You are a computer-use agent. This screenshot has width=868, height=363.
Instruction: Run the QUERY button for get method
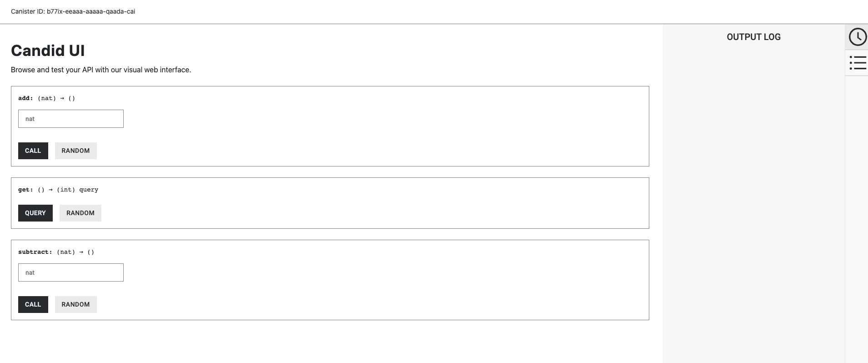35,213
